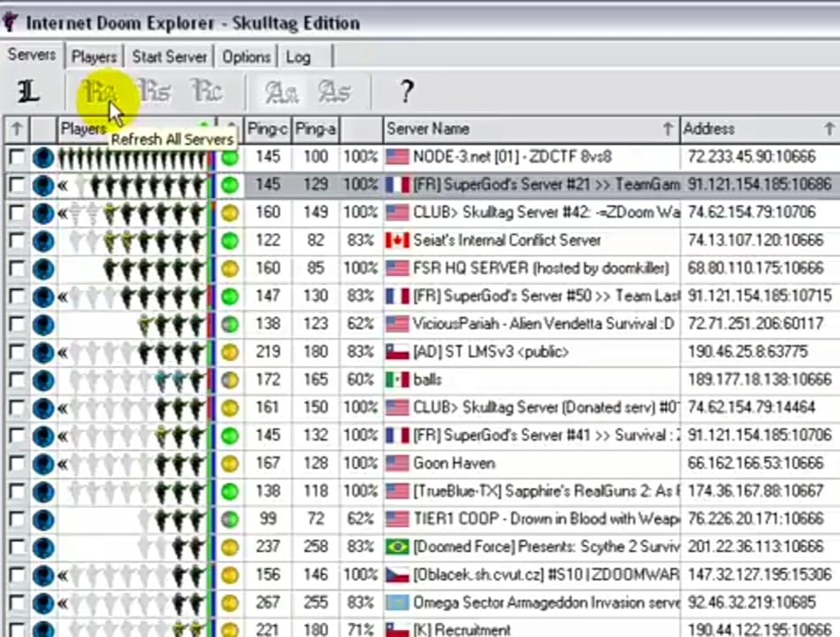840x637 pixels.
Task: Select FSR HQ SERVER hosted by doomkiller
Action: coord(541,269)
